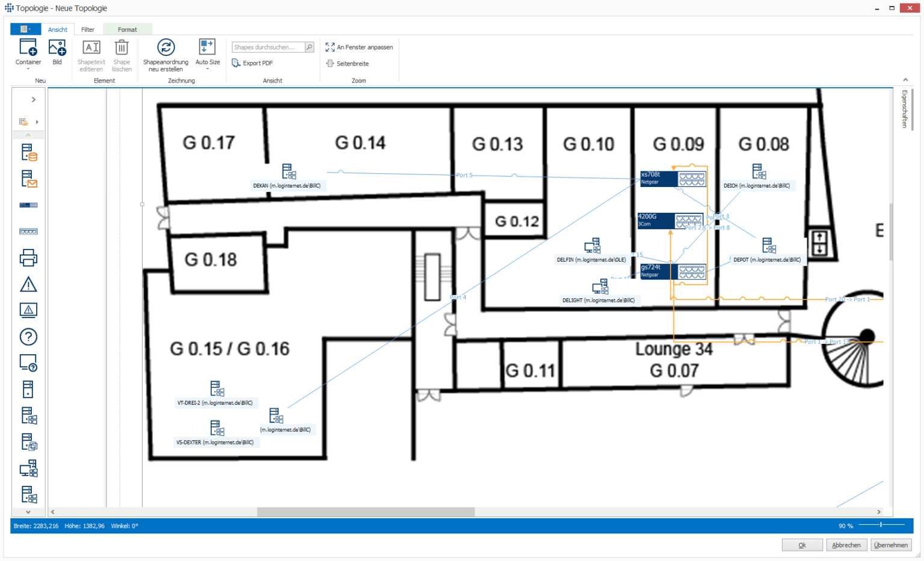Viewport: 924px width, 561px height.
Task: Click the Export PDF button
Action: pos(253,63)
